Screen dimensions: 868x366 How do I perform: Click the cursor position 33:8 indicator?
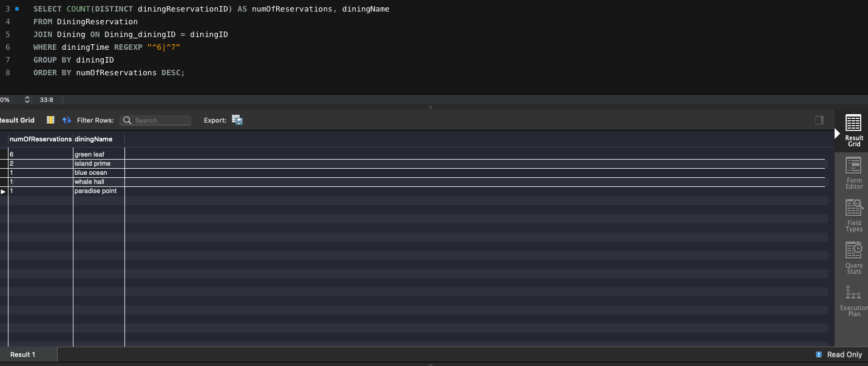tap(47, 100)
